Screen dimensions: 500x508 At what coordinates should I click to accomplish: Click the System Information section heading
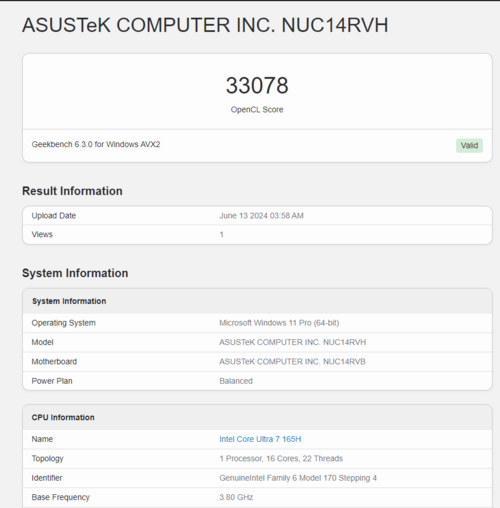75,273
